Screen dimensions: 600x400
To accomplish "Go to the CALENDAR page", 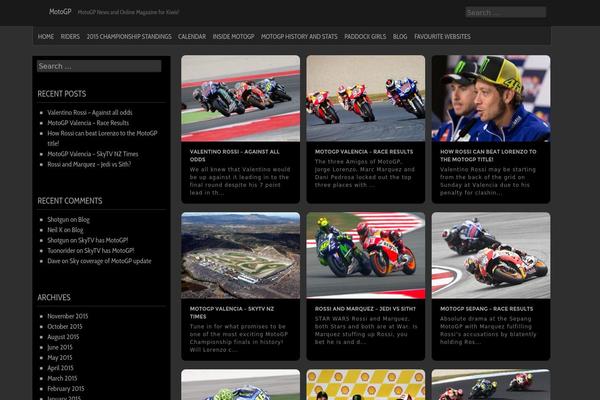I will pyautogui.click(x=192, y=37).
